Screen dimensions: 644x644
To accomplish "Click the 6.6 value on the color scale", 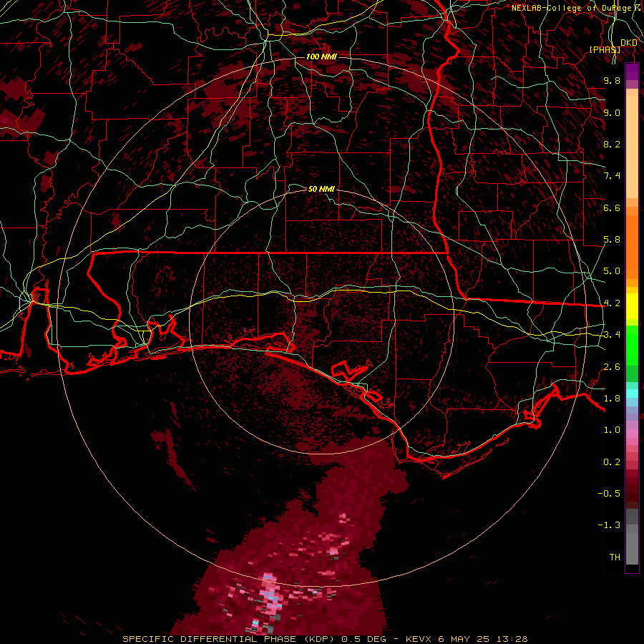I will 612,208.
